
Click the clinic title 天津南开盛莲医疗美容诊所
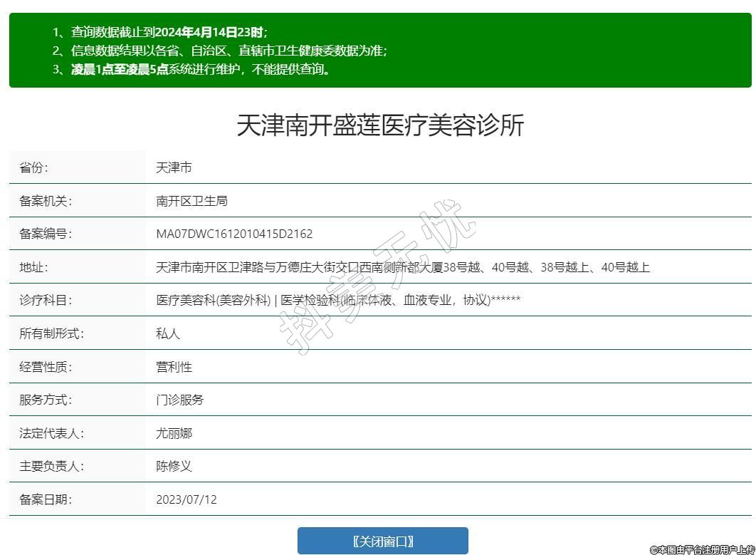tap(380, 125)
